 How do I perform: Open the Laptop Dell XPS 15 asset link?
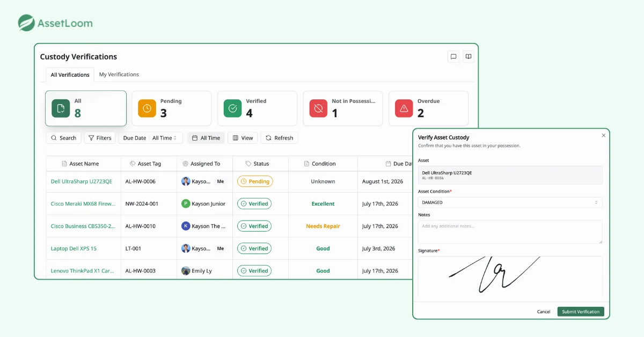coord(74,248)
